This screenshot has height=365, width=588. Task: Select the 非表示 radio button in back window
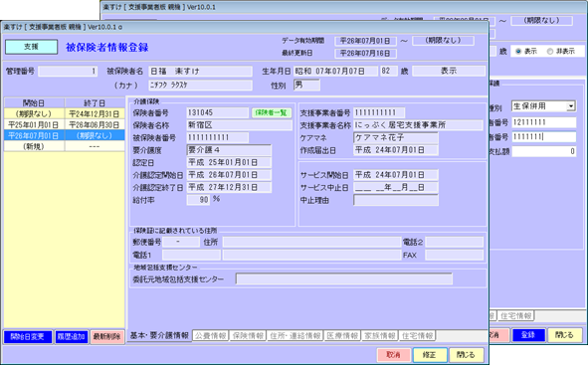[x=550, y=52]
